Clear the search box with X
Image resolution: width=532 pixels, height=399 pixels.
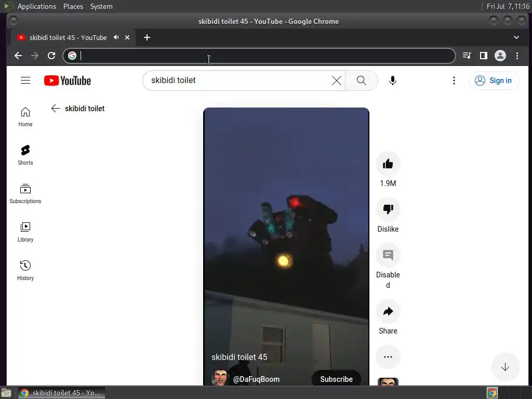pyautogui.click(x=337, y=81)
